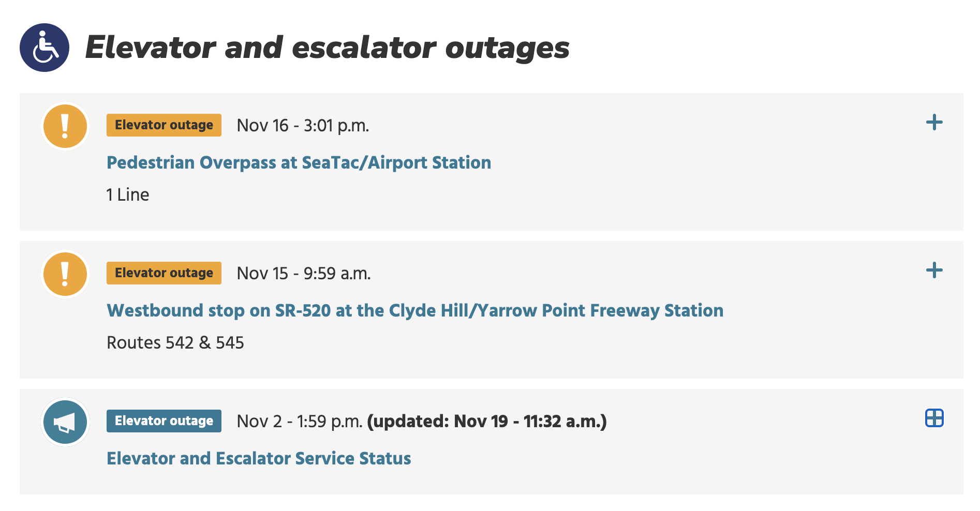Click the orange warning icon for SeaTac/Airport outage
Image resolution: width=980 pixels, height=511 pixels.
coord(65,126)
